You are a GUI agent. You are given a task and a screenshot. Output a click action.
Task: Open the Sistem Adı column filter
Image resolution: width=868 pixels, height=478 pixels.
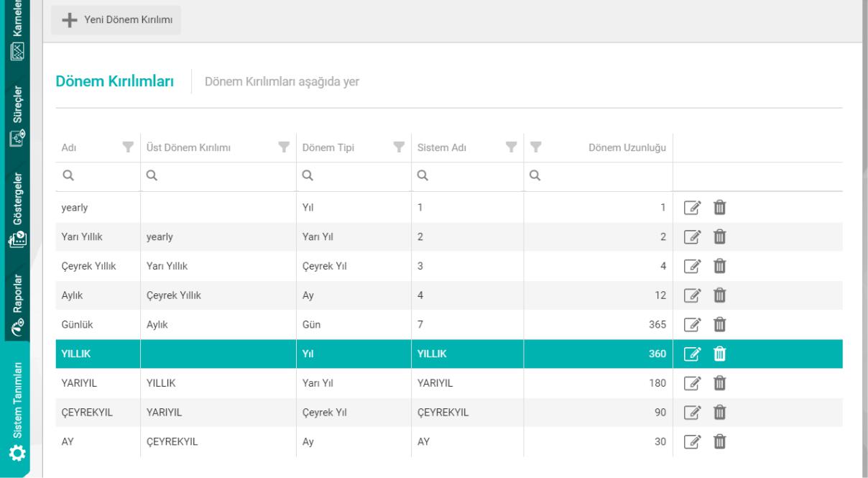pos(512,148)
